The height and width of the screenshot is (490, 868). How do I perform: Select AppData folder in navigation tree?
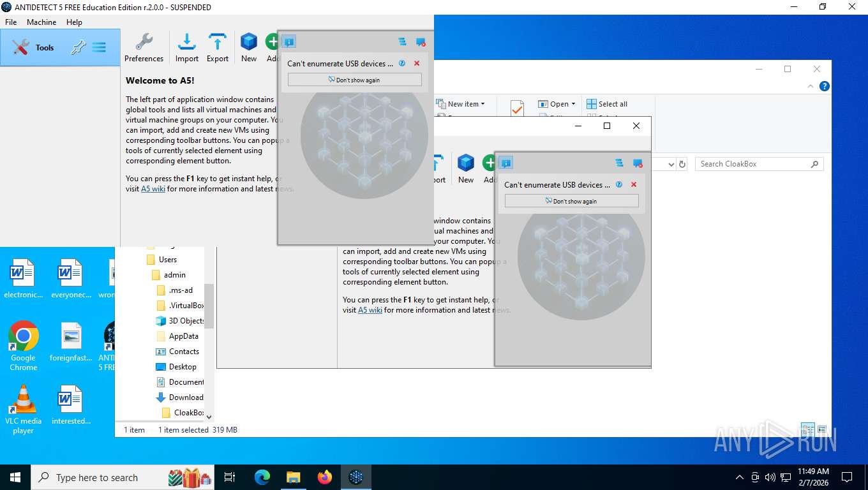[177, 336]
